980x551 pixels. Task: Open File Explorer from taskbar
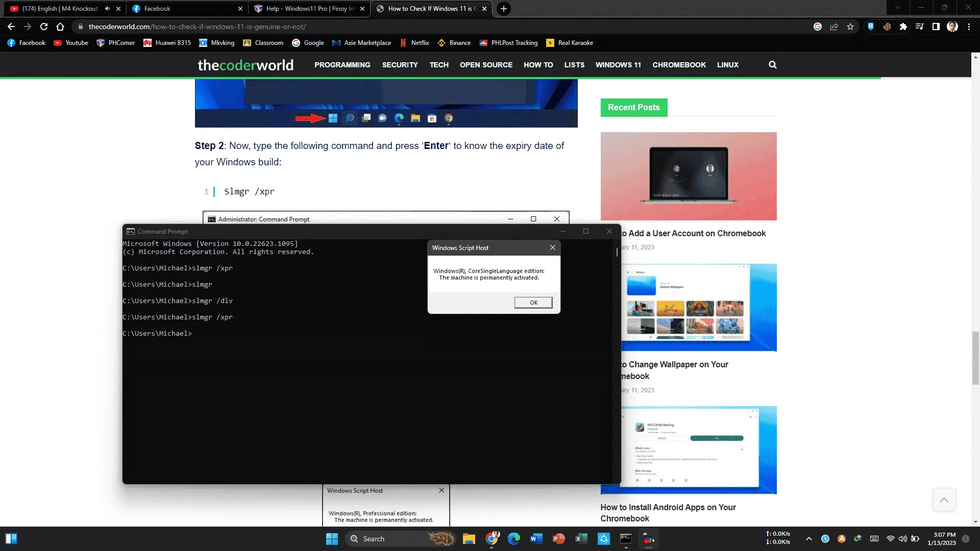[469, 539]
